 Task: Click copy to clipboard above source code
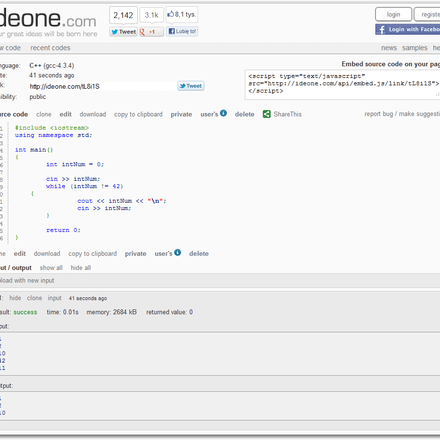138,114
